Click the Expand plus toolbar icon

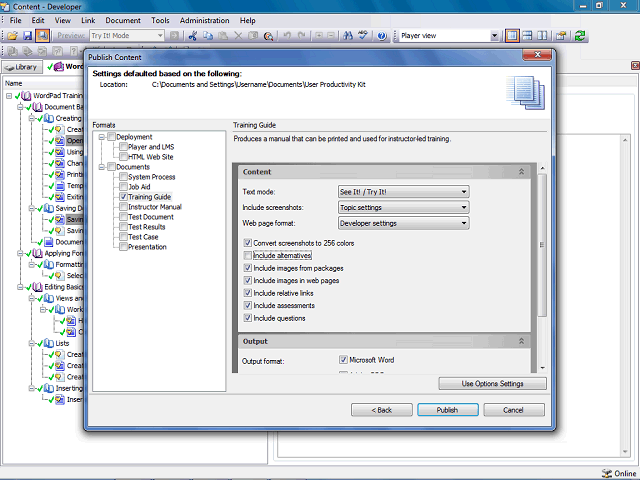coord(319,36)
